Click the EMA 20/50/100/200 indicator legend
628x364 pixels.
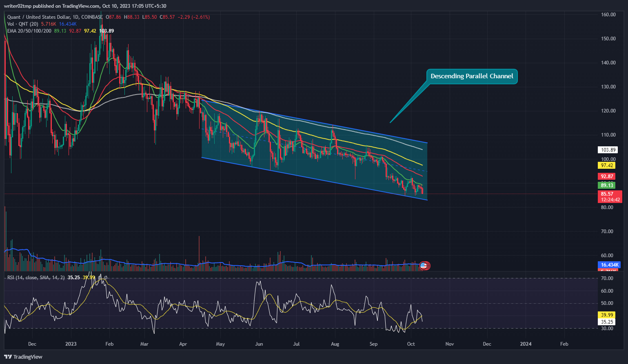click(x=29, y=31)
